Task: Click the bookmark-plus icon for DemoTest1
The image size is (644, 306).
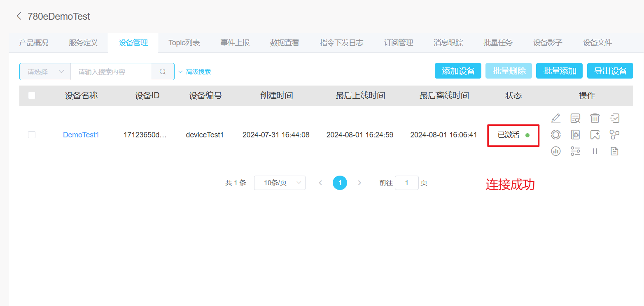Action: pos(595,134)
